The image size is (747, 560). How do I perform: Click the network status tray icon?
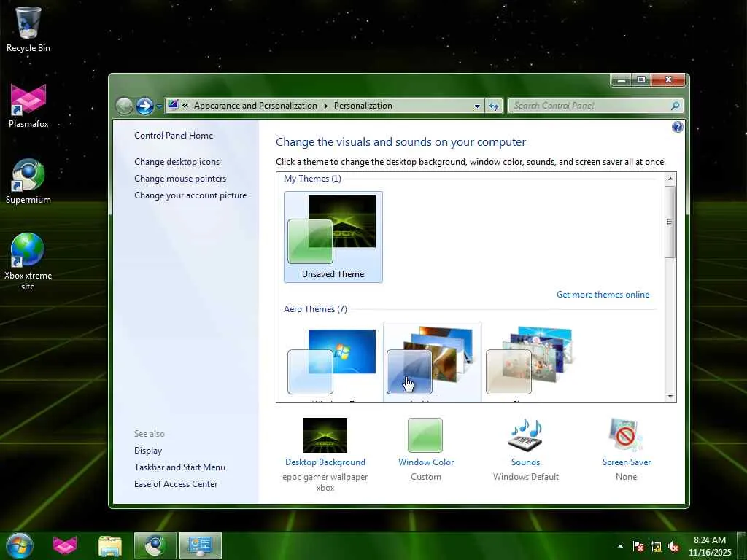(x=656, y=547)
